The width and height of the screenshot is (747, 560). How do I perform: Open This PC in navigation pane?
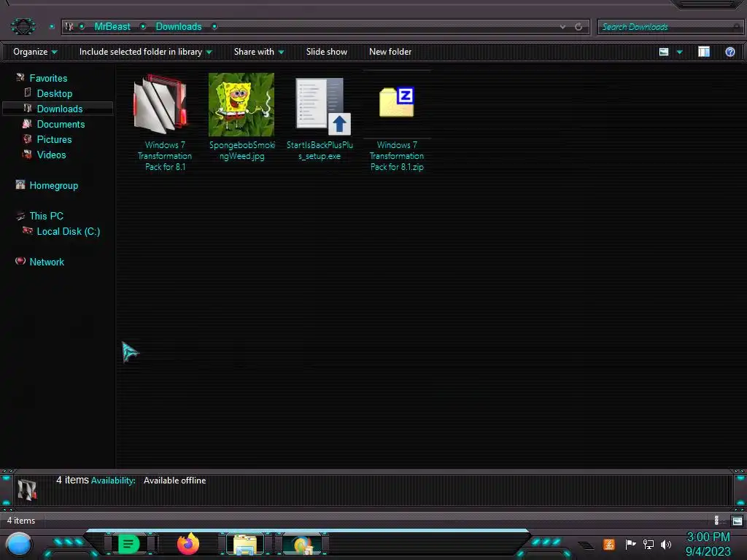click(x=46, y=216)
